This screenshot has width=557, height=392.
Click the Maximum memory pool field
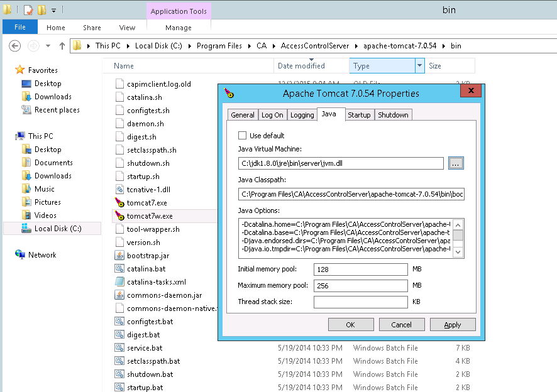point(361,285)
